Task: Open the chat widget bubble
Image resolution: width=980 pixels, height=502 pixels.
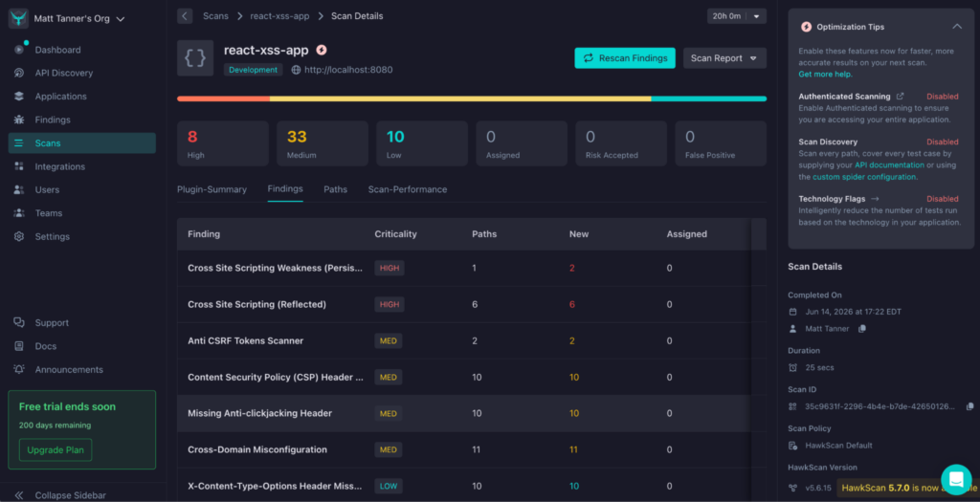Action: click(x=956, y=479)
